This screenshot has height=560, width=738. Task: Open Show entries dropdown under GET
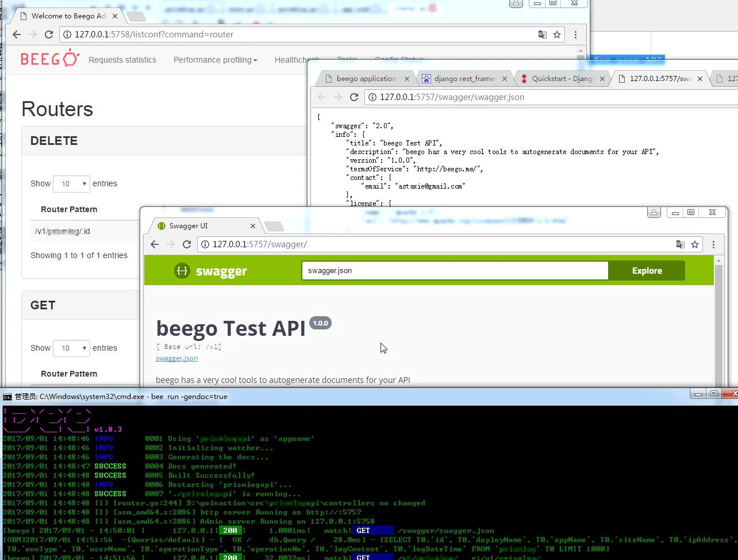point(71,348)
